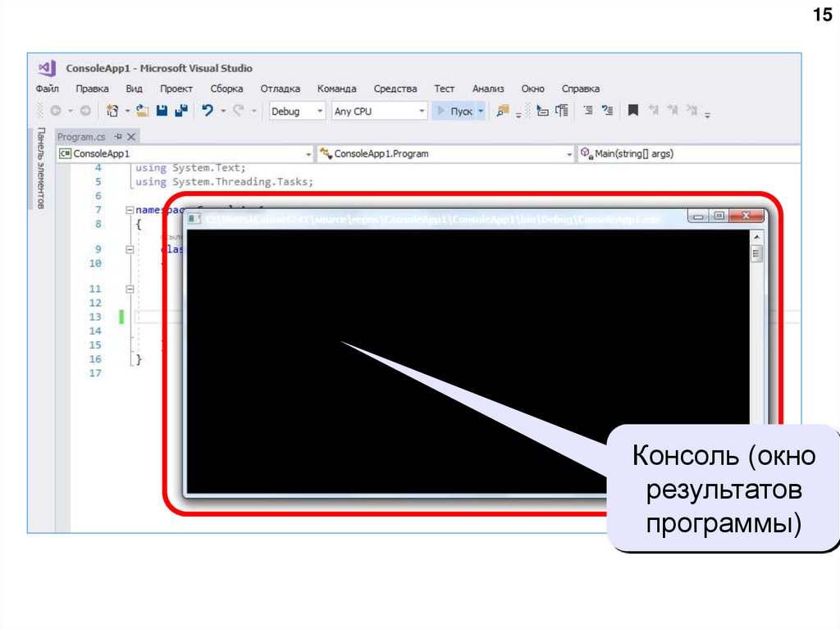
Task: Click the Save All icon
Action: 180,111
